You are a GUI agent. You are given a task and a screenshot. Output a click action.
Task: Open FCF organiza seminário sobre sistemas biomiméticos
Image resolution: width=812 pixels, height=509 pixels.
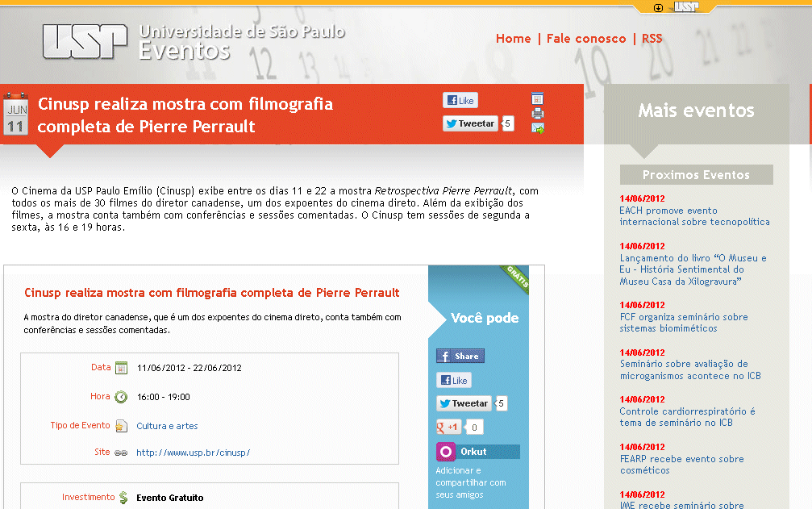(684, 323)
